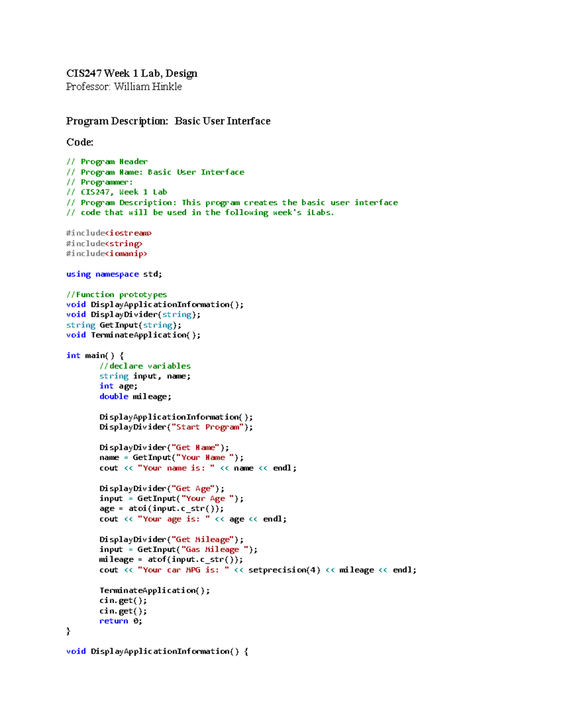Click prototype "void DisplayDivider(string);"
563x728 pixels.
pyautogui.click(x=133, y=315)
